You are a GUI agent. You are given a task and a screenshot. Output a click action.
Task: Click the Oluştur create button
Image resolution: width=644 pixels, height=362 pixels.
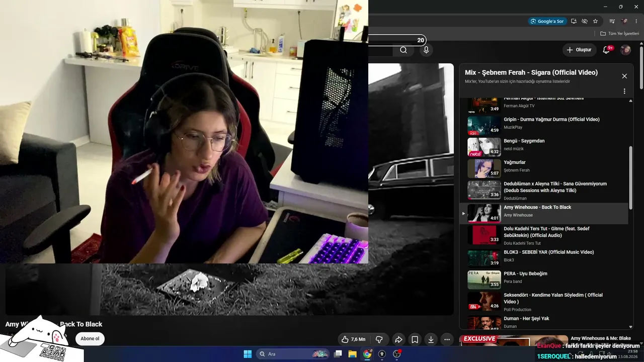click(x=579, y=50)
